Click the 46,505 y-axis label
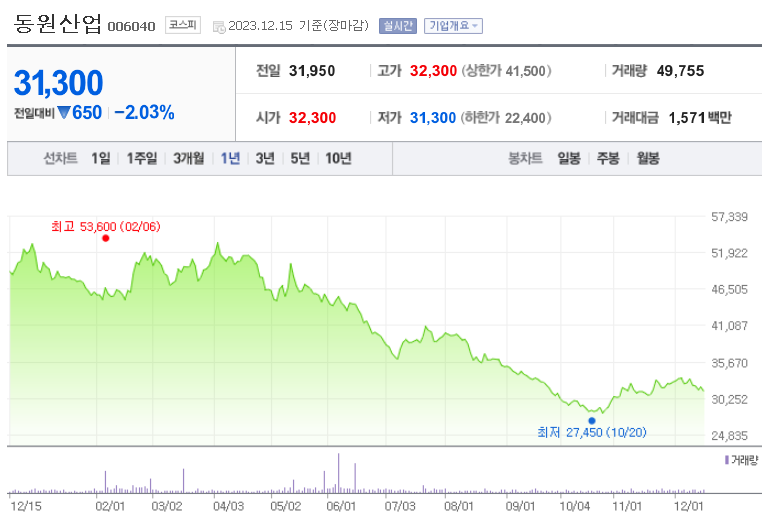The image size is (762, 520). point(729,289)
